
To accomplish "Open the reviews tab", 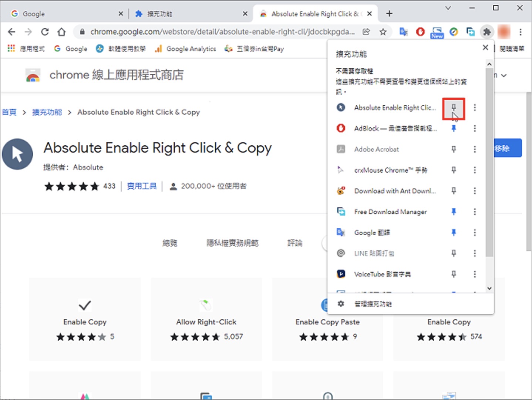I will pos(295,243).
